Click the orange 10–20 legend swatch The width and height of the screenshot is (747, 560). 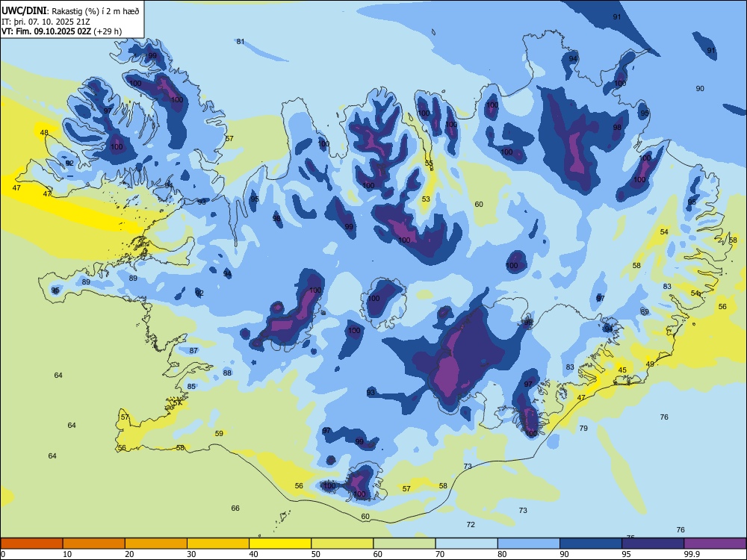coord(94,544)
